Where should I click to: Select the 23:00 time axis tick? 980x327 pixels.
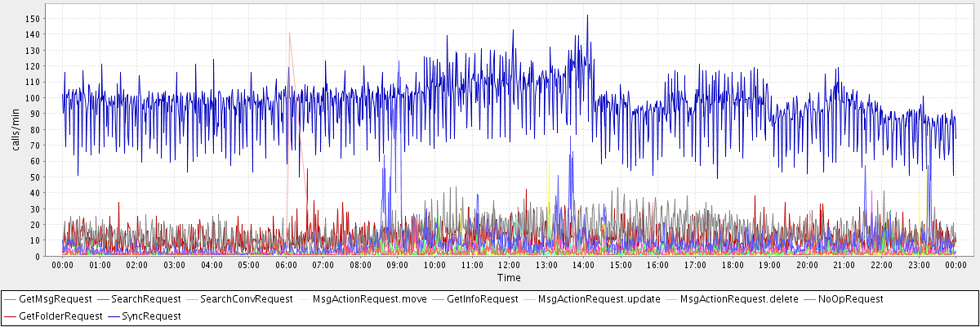[x=918, y=265]
